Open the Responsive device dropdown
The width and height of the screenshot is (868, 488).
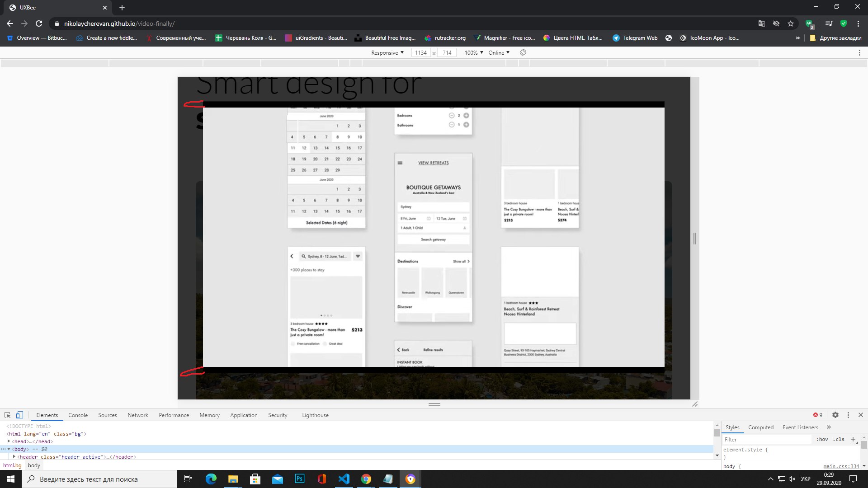(x=387, y=53)
